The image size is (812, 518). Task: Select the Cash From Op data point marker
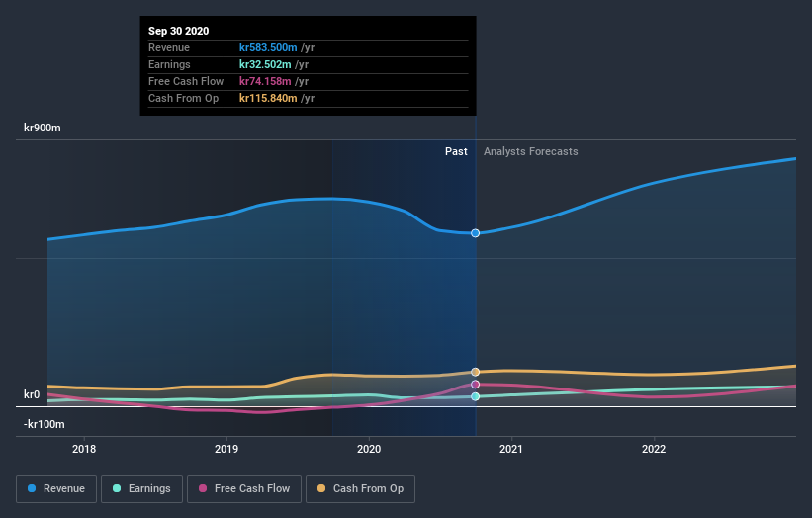(x=475, y=372)
